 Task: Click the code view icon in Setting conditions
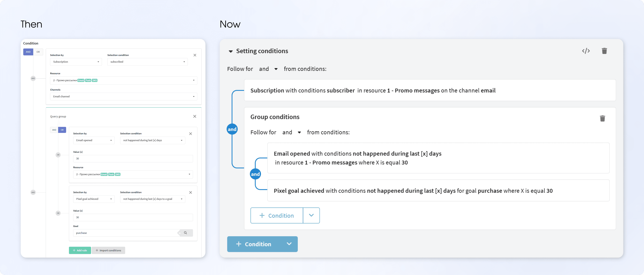586,51
